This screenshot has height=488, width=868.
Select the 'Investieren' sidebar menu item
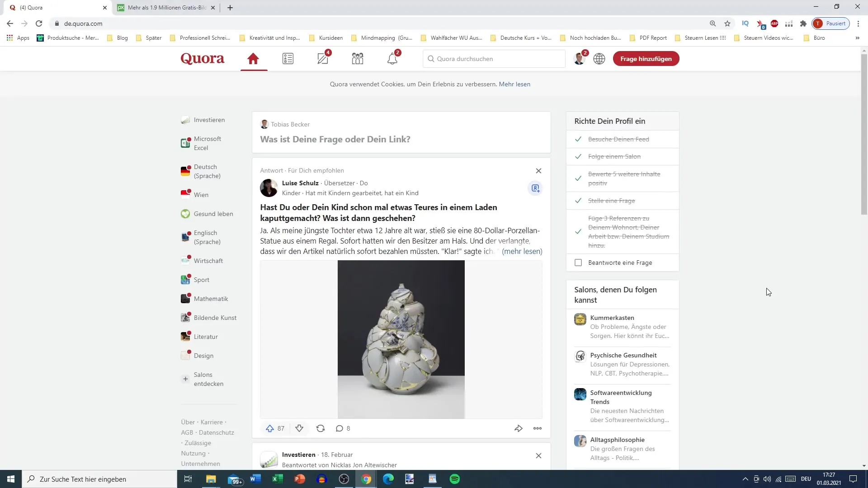pyautogui.click(x=209, y=120)
